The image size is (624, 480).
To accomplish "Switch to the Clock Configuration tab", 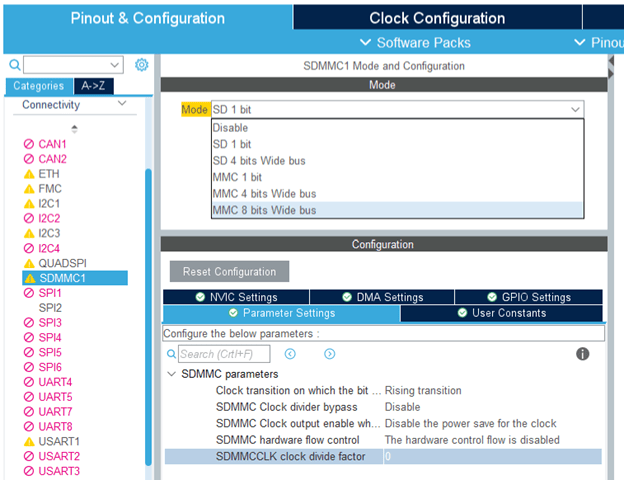I will 437,18.
